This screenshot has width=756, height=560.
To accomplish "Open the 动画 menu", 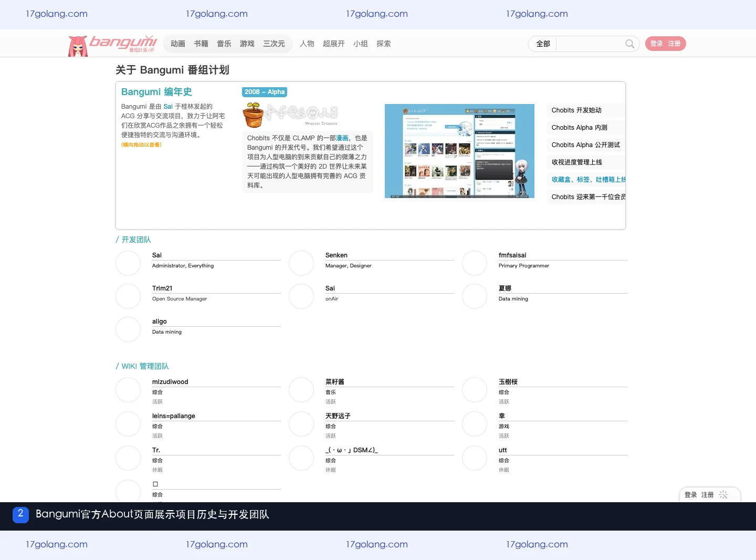I will pos(178,44).
